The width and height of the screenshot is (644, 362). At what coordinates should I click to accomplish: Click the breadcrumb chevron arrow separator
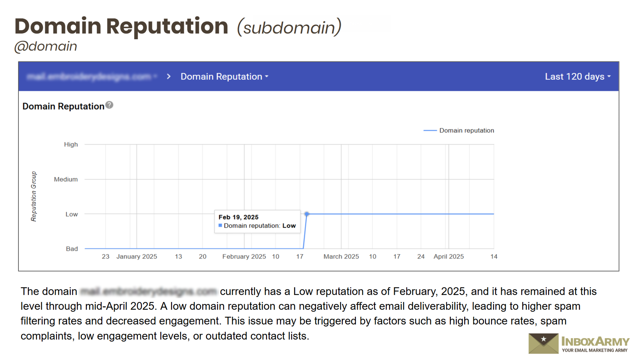(x=169, y=77)
